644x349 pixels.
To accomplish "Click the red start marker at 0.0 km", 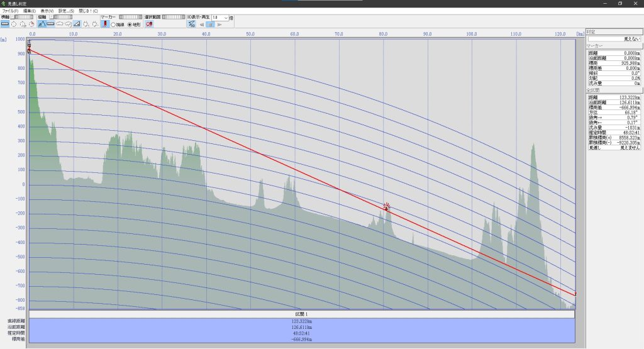I will click(29, 50).
